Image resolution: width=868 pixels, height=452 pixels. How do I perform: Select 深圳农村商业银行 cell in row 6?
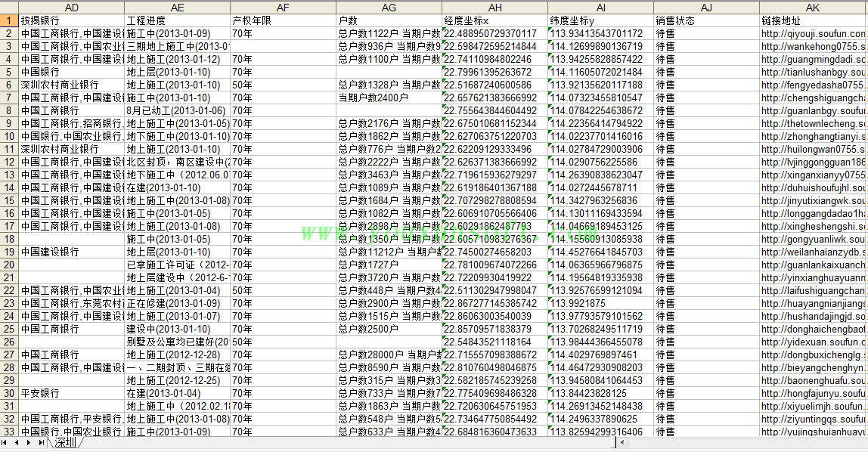click(71, 85)
